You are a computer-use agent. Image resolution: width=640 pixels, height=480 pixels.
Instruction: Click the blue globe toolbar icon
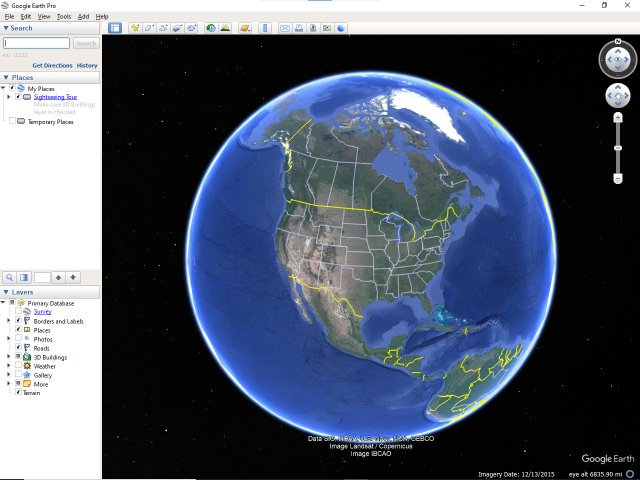coord(341,28)
